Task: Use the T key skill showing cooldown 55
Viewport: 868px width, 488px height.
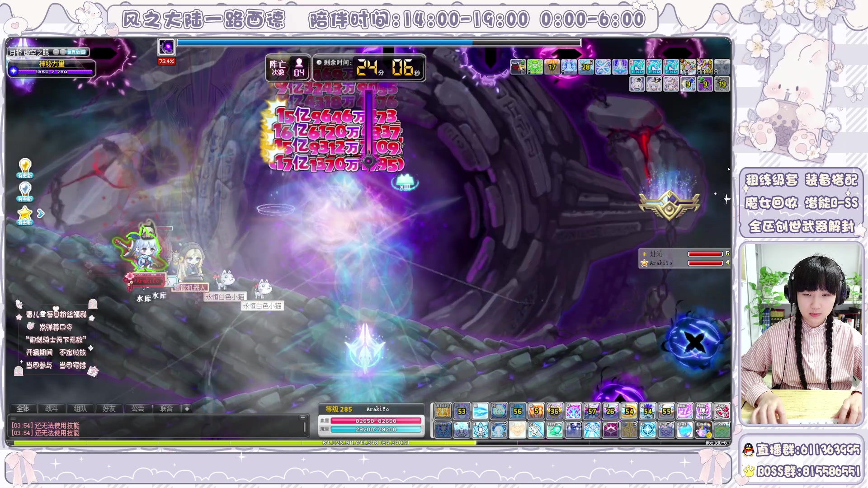Action: pyautogui.click(x=666, y=411)
